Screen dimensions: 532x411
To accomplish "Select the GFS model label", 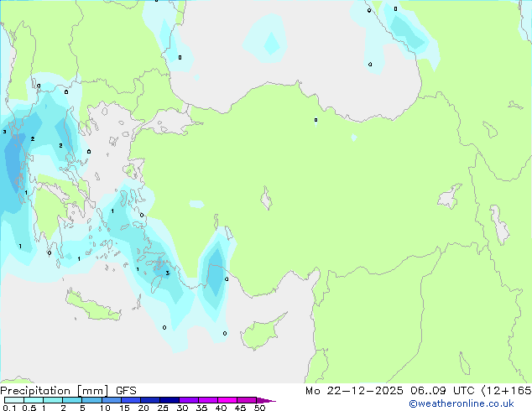I will click(x=126, y=391).
